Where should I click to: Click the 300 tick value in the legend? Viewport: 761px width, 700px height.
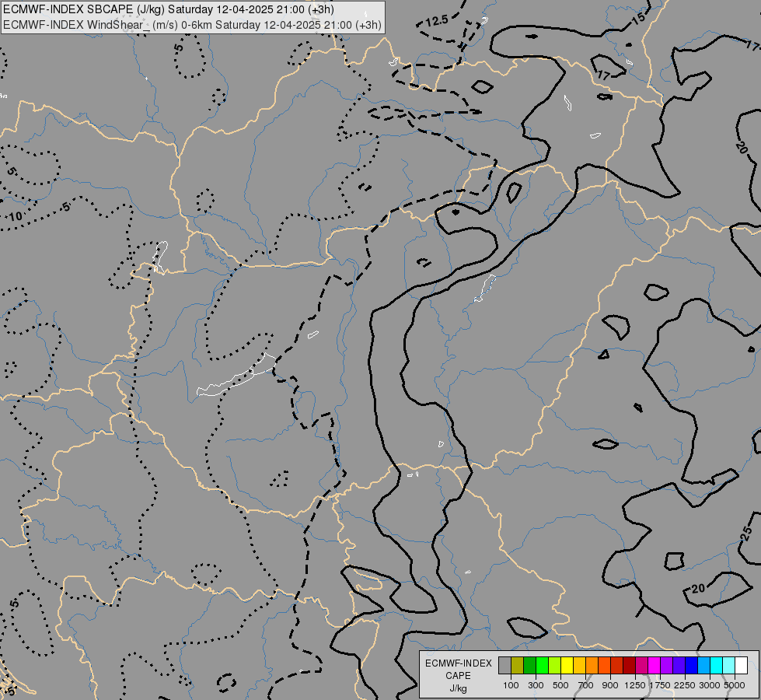tap(536, 685)
